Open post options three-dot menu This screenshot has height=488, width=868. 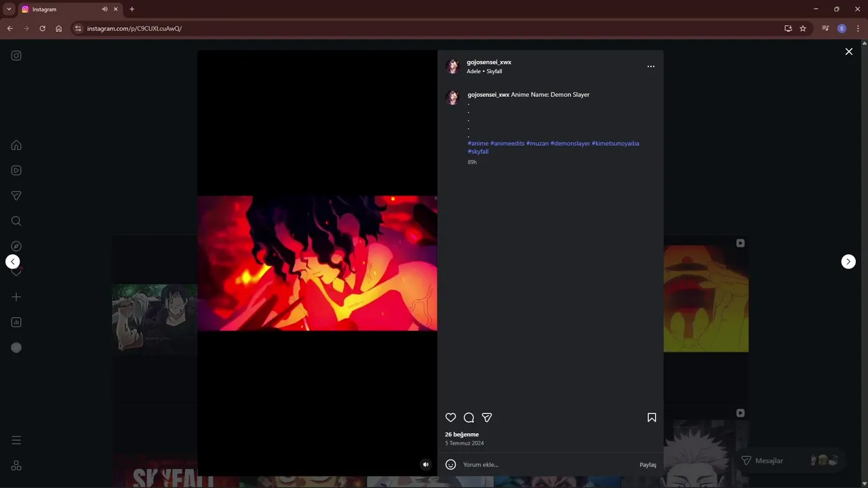tap(651, 66)
